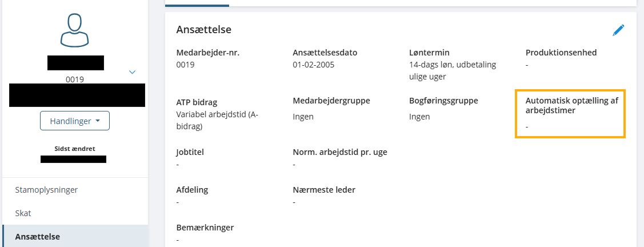The width and height of the screenshot is (644, 247).
Task: Click the pencil edit icon in Ansættelse
Action: tap(618, 30)
